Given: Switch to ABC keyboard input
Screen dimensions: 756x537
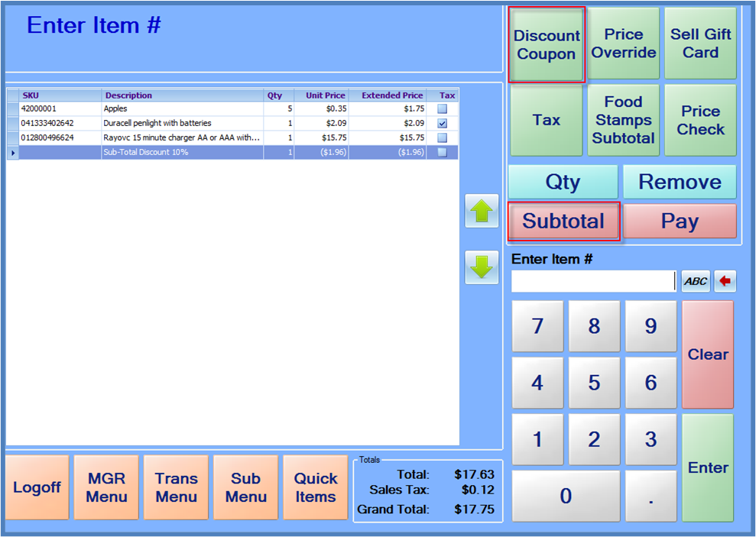Looking at the screenshot, I should pos(696,281).
